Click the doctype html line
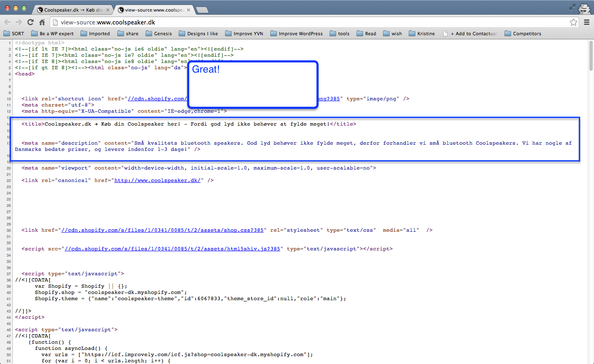594x364 pixels. 40,43
